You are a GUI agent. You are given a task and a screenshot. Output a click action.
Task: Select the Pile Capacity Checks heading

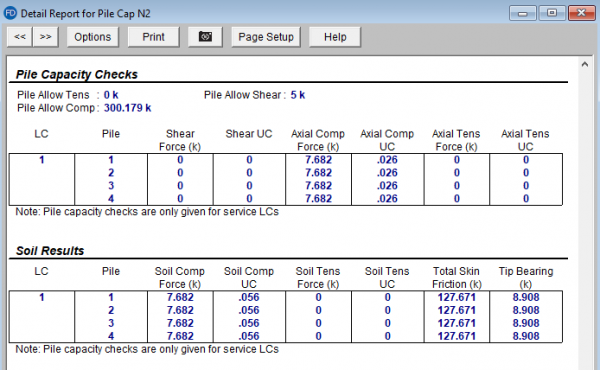77,74
